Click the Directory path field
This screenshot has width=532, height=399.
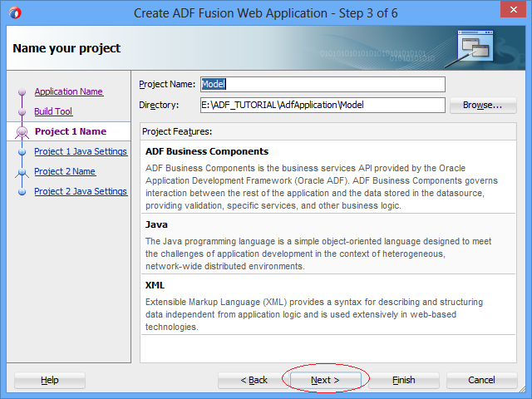(x=323, y=106)
